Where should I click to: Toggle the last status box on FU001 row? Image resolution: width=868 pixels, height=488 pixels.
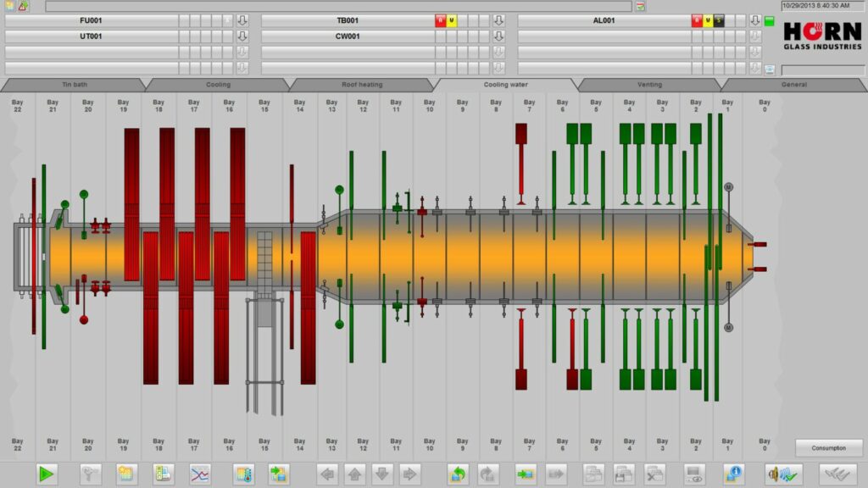coord(227,20)
